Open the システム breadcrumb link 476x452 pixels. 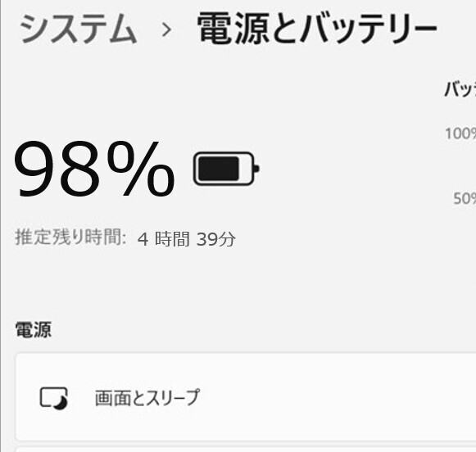pos(78,29)
